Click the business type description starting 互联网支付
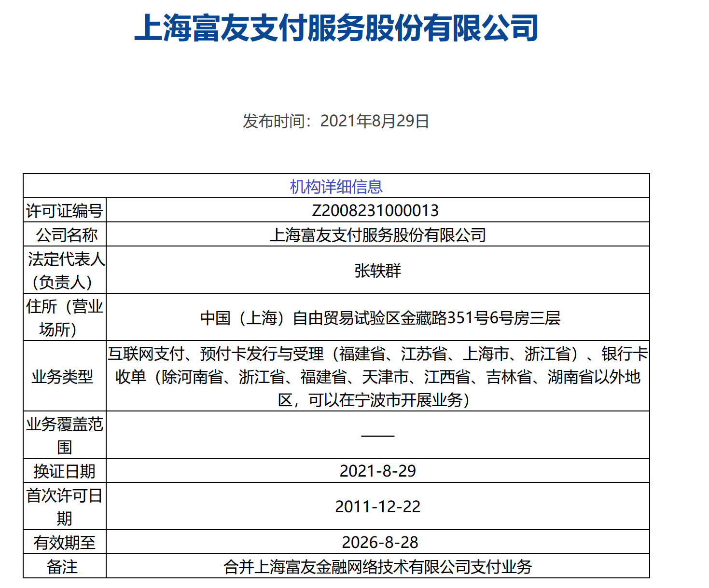709x588 pixels. 378,377
